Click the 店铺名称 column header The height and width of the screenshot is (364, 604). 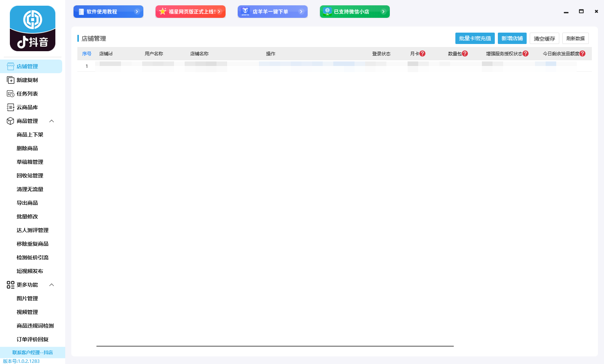click(199, 54)
